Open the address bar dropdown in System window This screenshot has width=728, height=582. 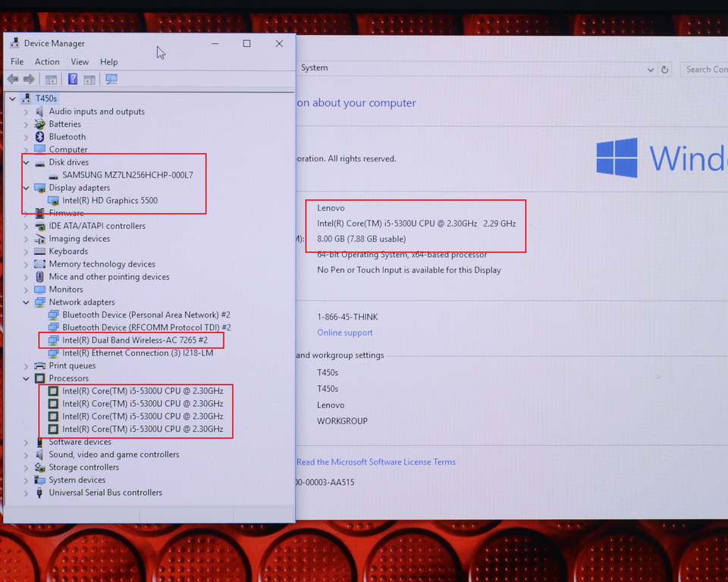coord(651,70)
